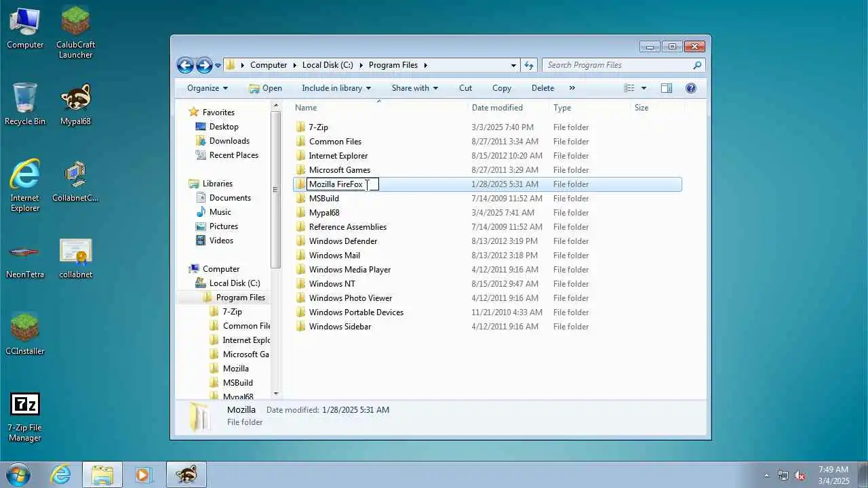Click the Explorer Forward arrow button
This screenshot has height=488, width=868.
203,65
